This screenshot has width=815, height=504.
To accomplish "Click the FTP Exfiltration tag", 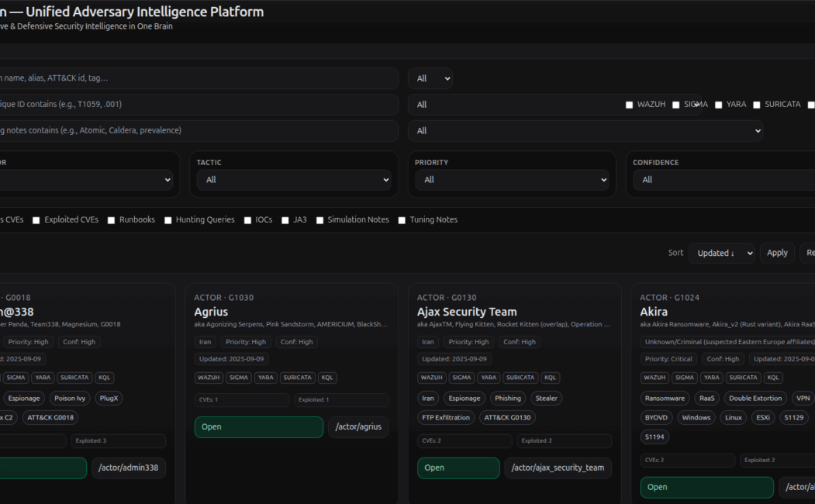I will (x=446, y=418).
